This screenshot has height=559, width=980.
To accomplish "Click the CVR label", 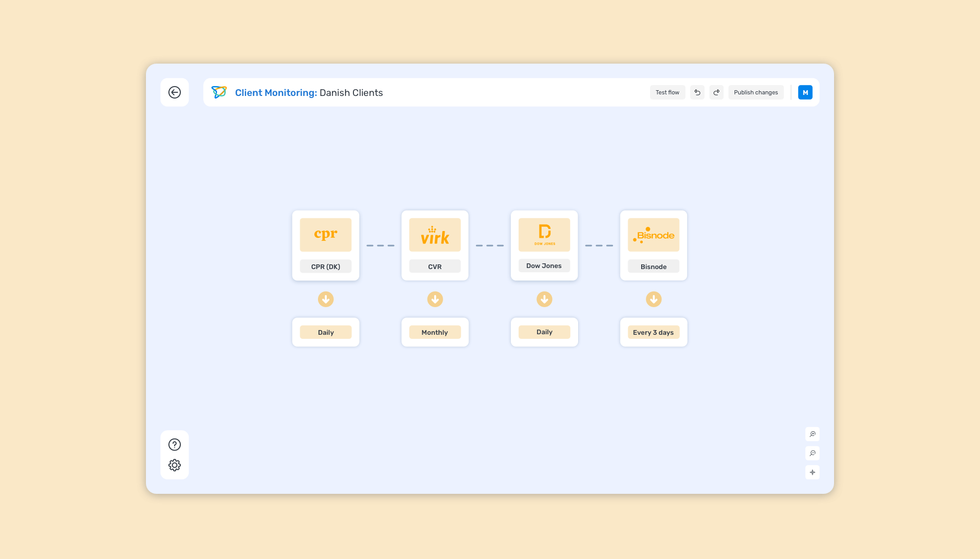I will click(x=435, y=266).
